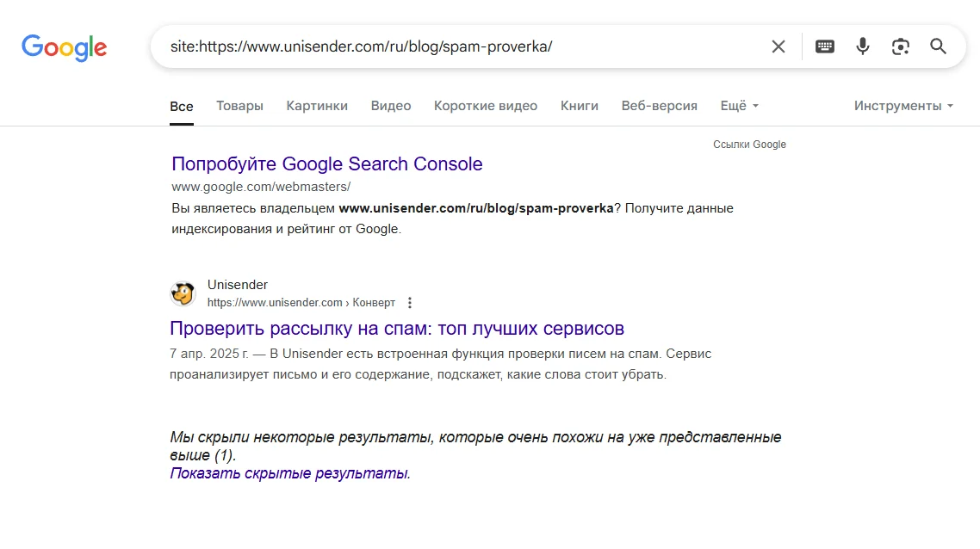Expand the Ещё dropdown menu
Screen dimensions: 980x549
[x=739, y=106]
